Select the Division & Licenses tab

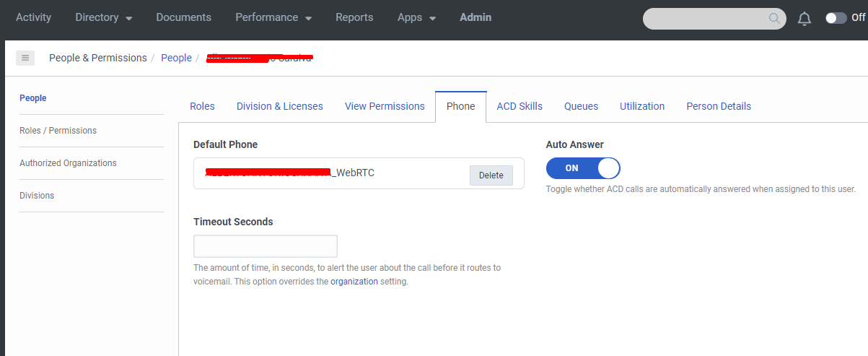(280, 106)
